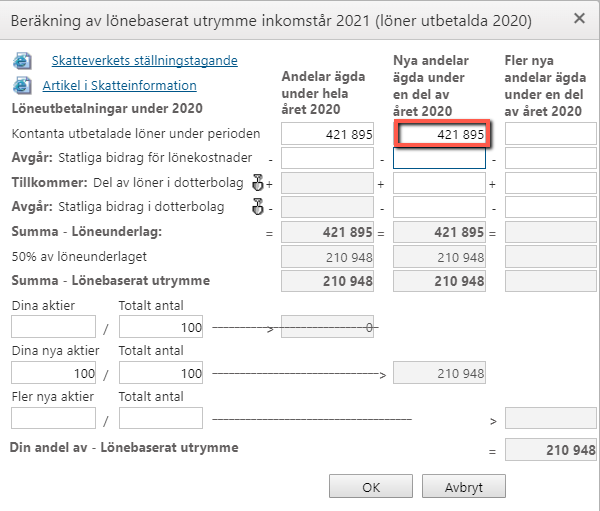Screen dimensions: 600x511
Task: Select Kontanta löner field for Fler nya andelar column
Action: click(551, 134)
